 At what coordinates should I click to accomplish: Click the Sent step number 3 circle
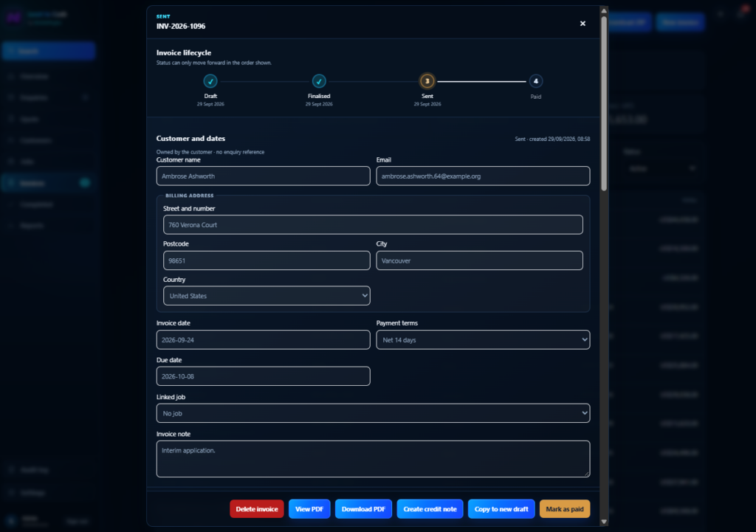coord(427,81)
